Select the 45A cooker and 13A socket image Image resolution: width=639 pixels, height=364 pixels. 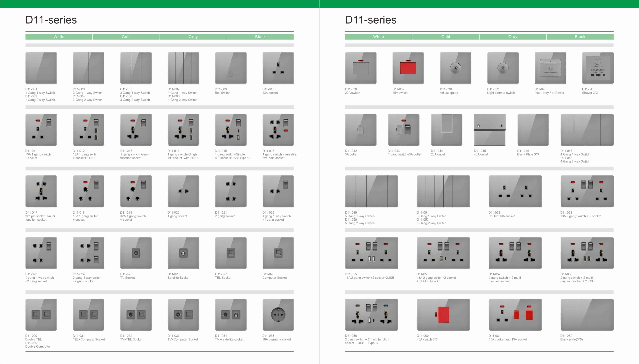[515, 314]
